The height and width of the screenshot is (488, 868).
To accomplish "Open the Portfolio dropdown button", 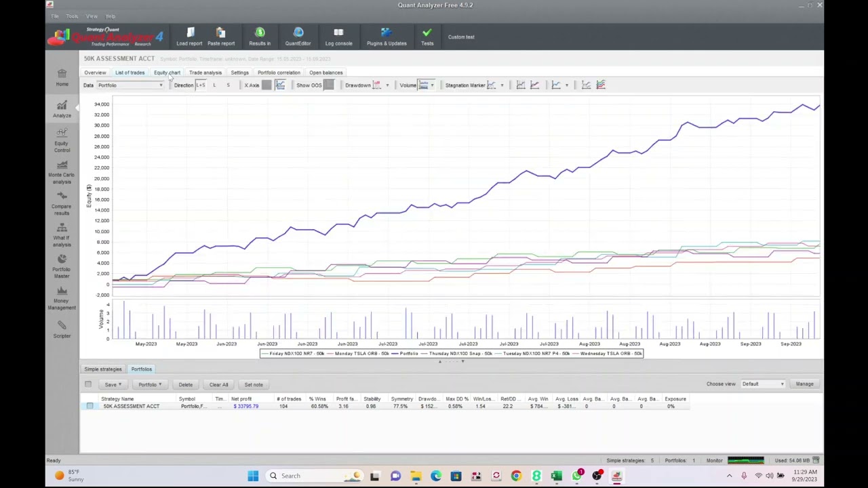I will coord(150,384).
